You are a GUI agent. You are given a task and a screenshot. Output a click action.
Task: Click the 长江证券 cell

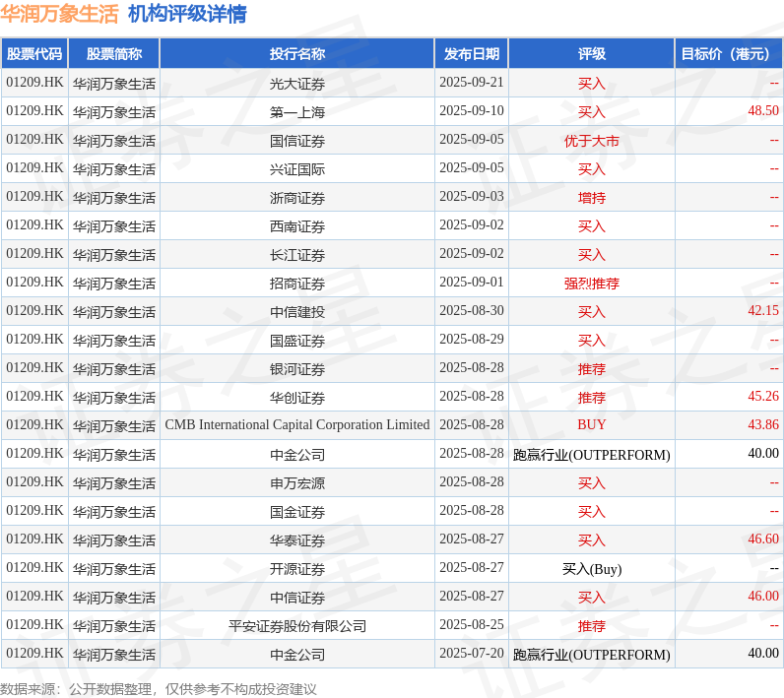tap(297, 254)
